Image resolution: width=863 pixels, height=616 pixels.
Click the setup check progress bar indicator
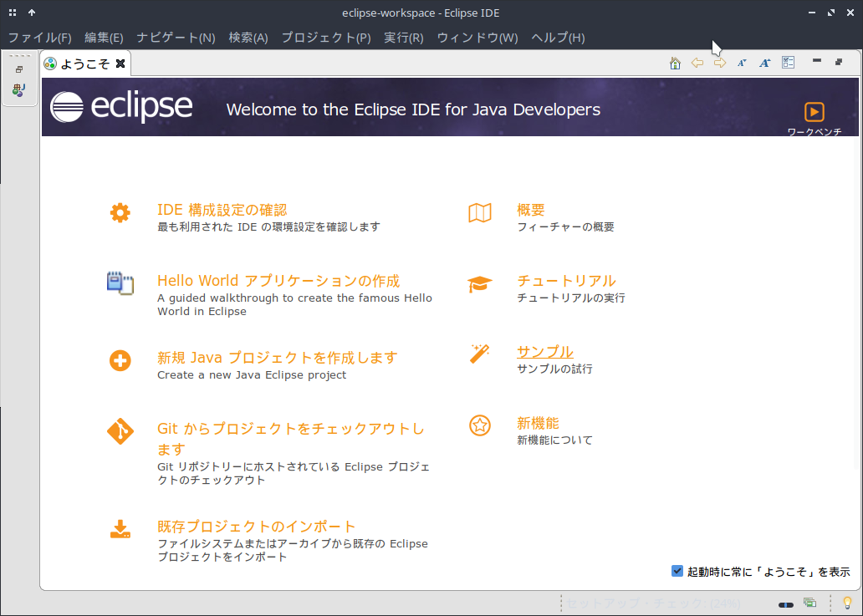coord(786,605)
